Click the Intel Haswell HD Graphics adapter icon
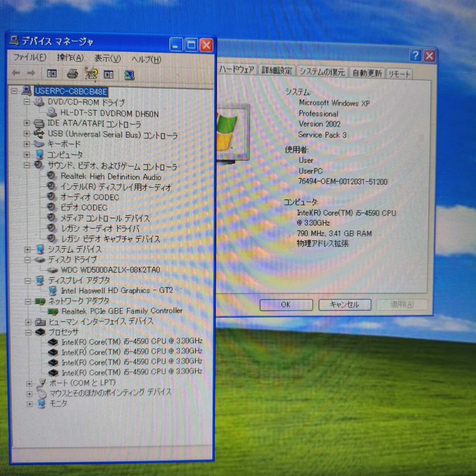 point(52,291)
